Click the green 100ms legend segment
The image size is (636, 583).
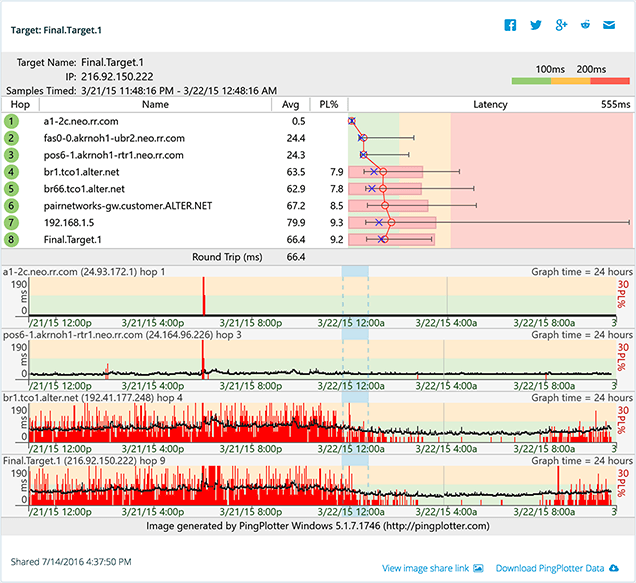pos(532,80)
